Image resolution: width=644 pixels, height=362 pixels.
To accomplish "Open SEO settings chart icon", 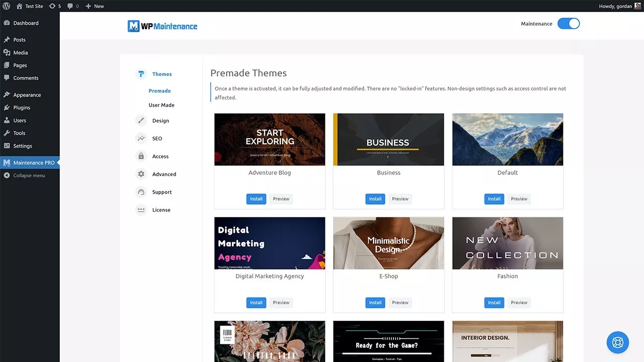I will (x=141, y=138).
